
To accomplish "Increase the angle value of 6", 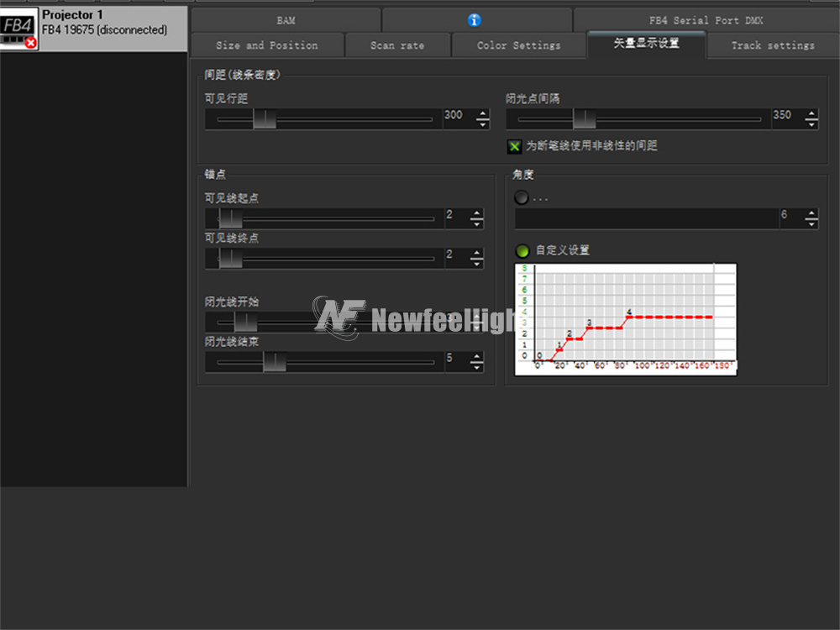I will click(x=811, y=213).
